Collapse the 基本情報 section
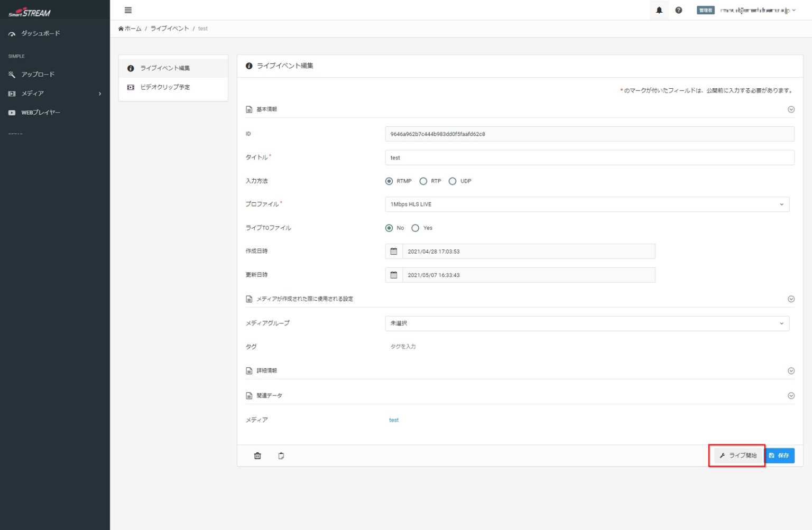The height and width of the screenshot is (530, 812). coord(791,109)
